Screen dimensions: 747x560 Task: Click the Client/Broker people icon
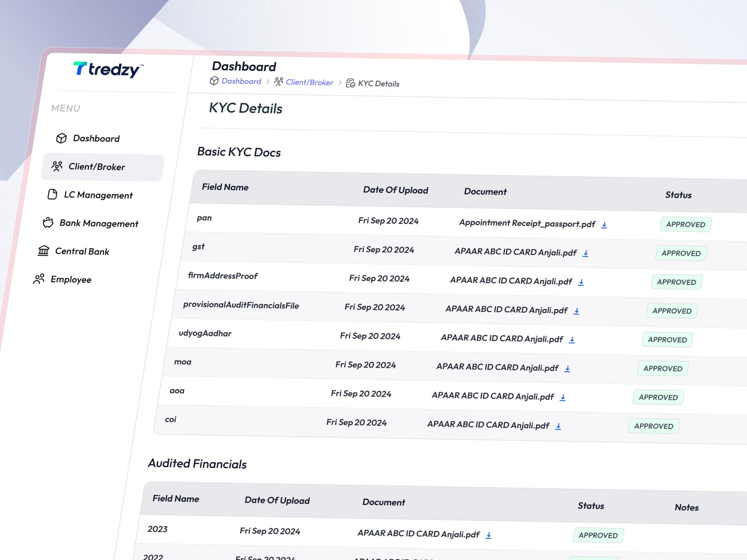point(57,166)
